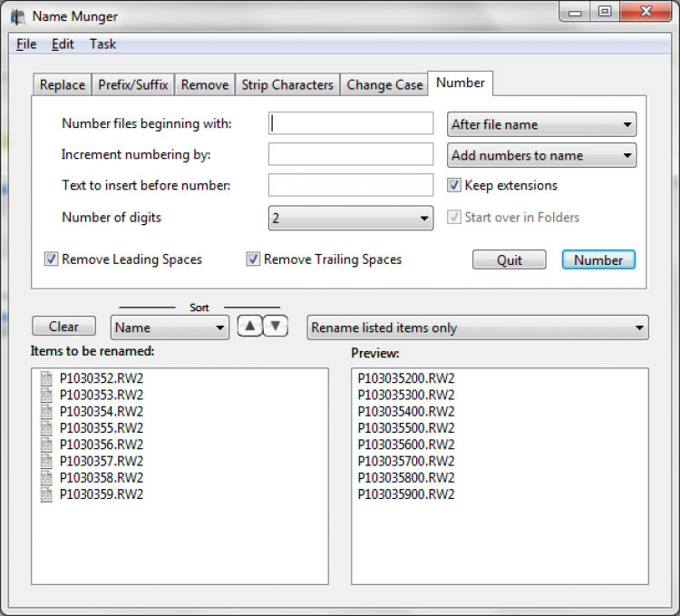This screenshot has height=616, width=680.
Task: Close the Name Munger window
Action: (646, 11)
